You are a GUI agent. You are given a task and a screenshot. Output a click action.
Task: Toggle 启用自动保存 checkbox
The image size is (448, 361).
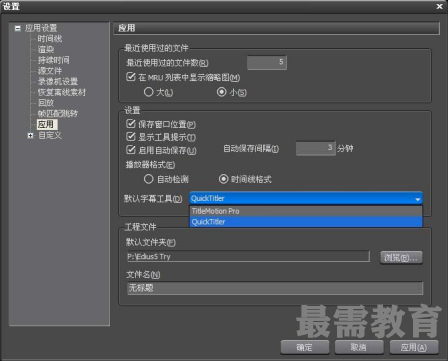[130, 150]
